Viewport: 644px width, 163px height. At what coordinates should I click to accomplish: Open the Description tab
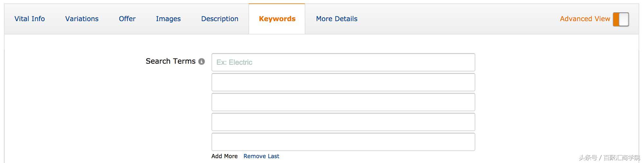220,19
